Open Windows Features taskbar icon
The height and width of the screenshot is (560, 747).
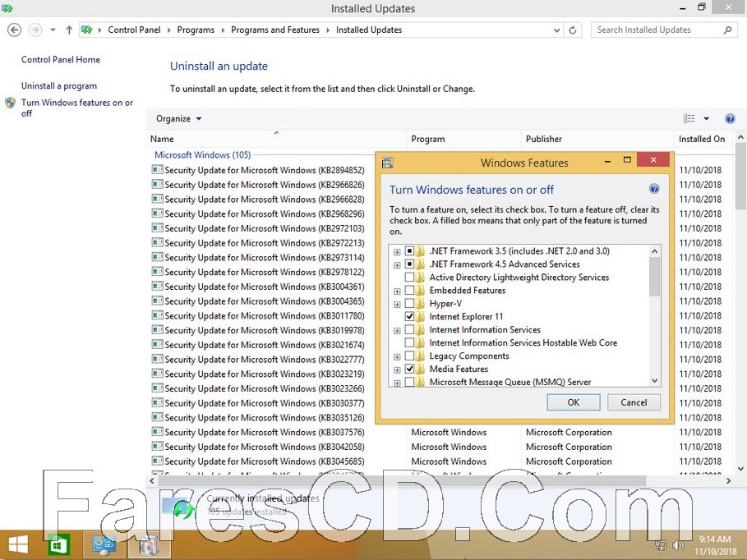tap(149, 545)
